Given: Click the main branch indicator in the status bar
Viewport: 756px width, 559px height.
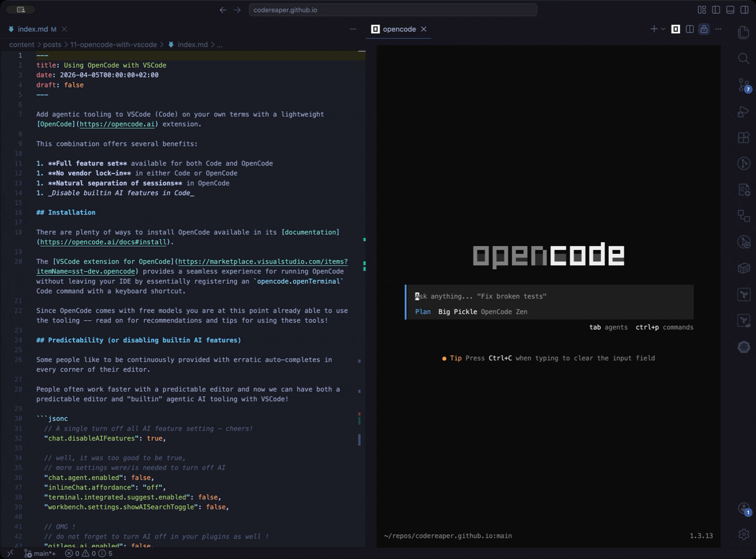Looking at the screenshot, I should point(41,554).
